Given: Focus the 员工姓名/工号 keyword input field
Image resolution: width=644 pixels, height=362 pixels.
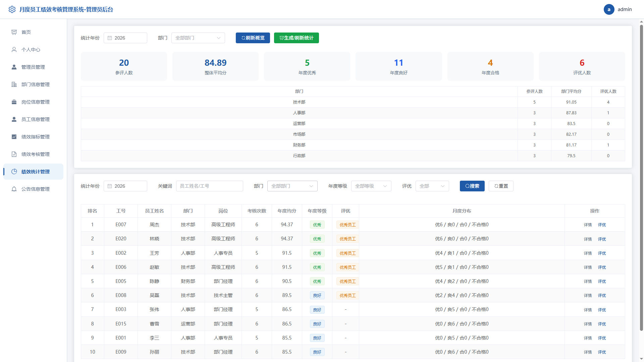Looking at the screenshot, I should click(x=209, y=186).
